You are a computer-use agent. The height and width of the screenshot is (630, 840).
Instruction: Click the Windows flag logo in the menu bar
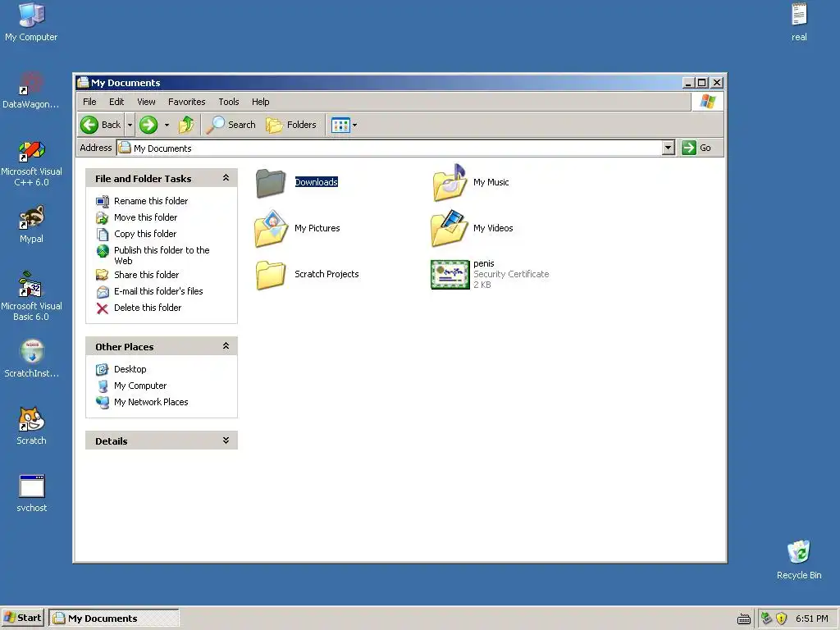[707, 101]
